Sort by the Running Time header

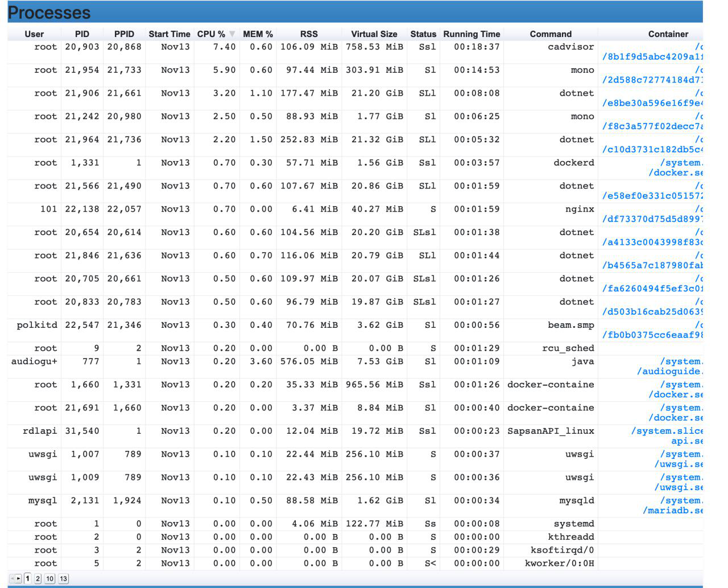471,34
